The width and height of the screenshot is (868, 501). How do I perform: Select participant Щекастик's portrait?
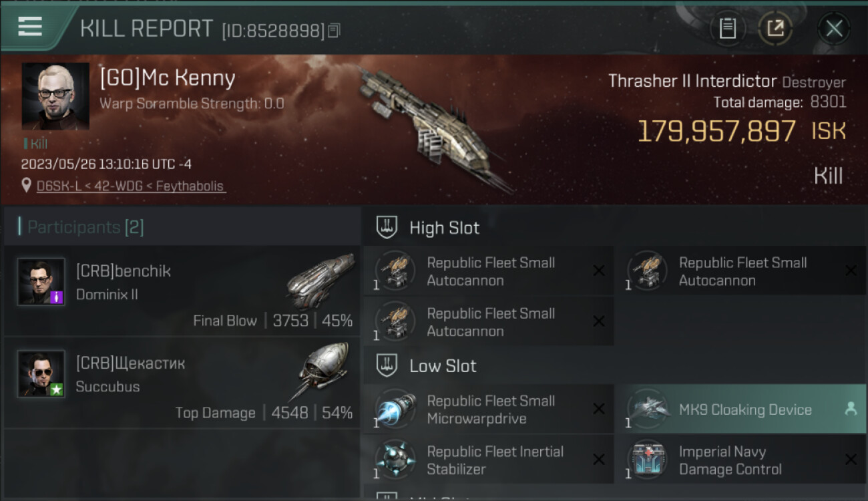pyautogui.click(x=41, y=374)
